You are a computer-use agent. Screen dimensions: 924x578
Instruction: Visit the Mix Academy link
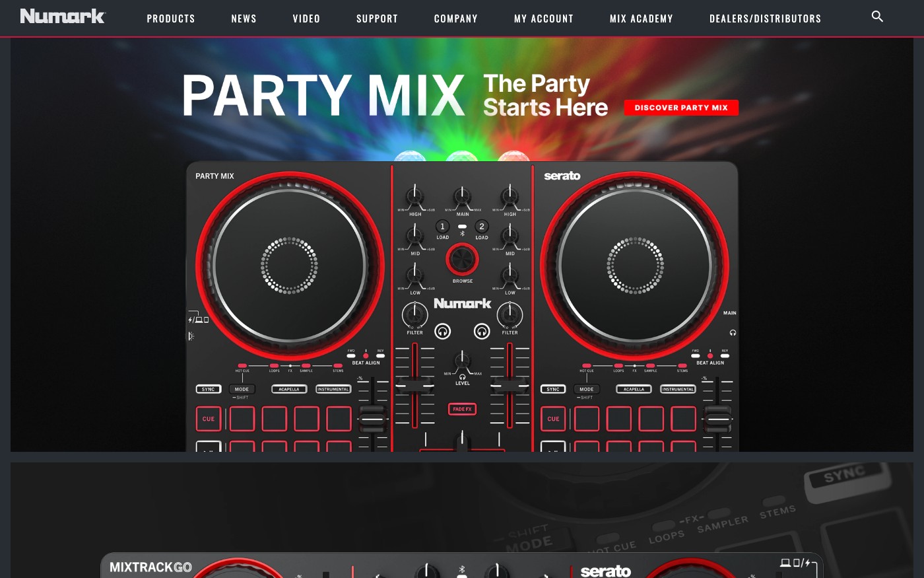pos(642,18)
